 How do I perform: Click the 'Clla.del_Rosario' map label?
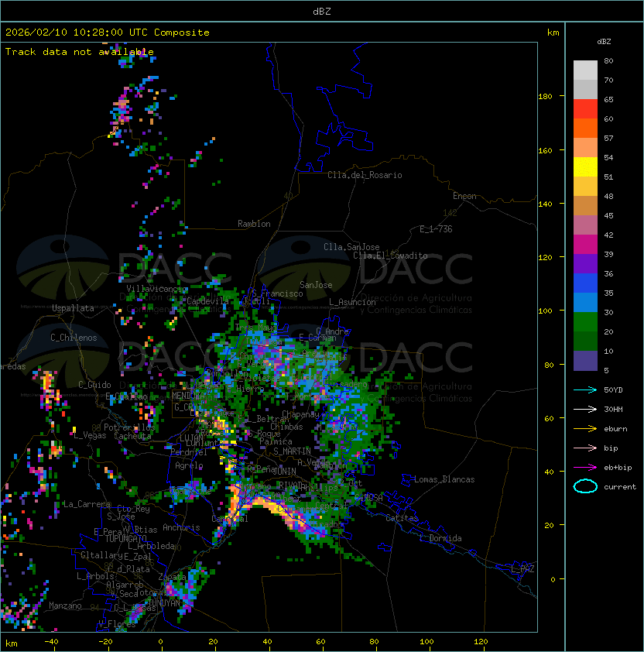pyautogui.click(x=365, y=175)
